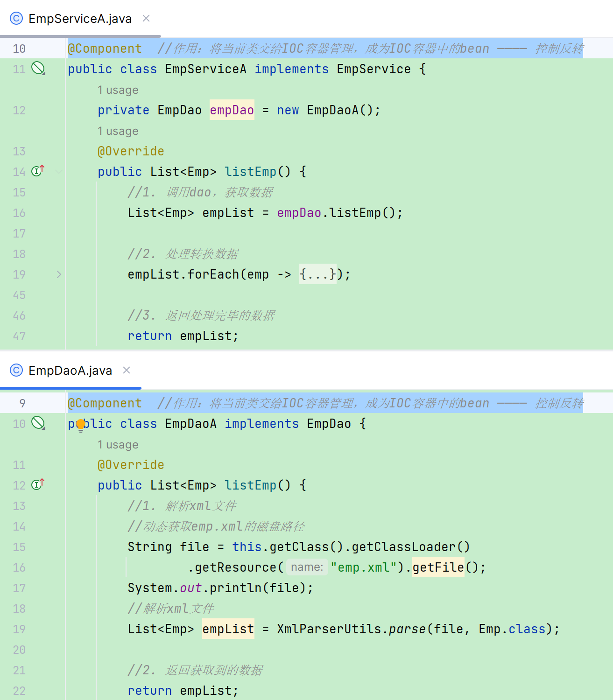Viewport: 613px width, 700px height.
Task: Click line number 10 in EmpServiceA gutter
Action: coord(19,49)
